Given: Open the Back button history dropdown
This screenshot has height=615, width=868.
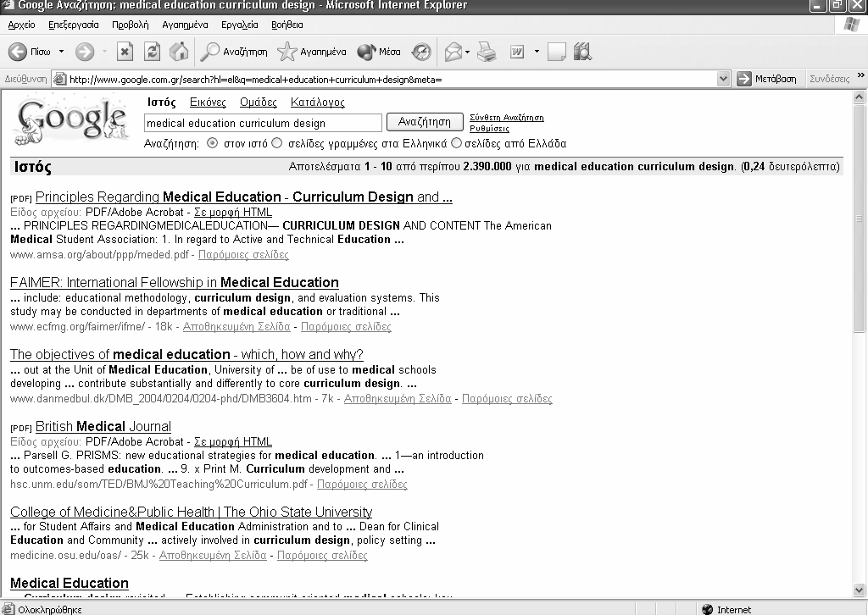Looking at the screenshot, I should (x=61, y=52).
